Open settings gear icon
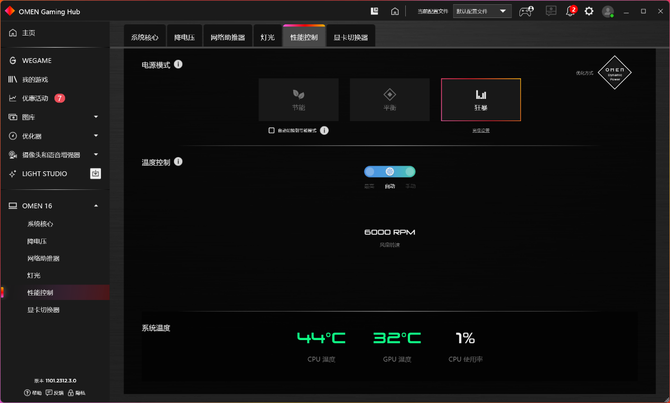The height and width of the screenshot is (403, 670). [589, 11]
